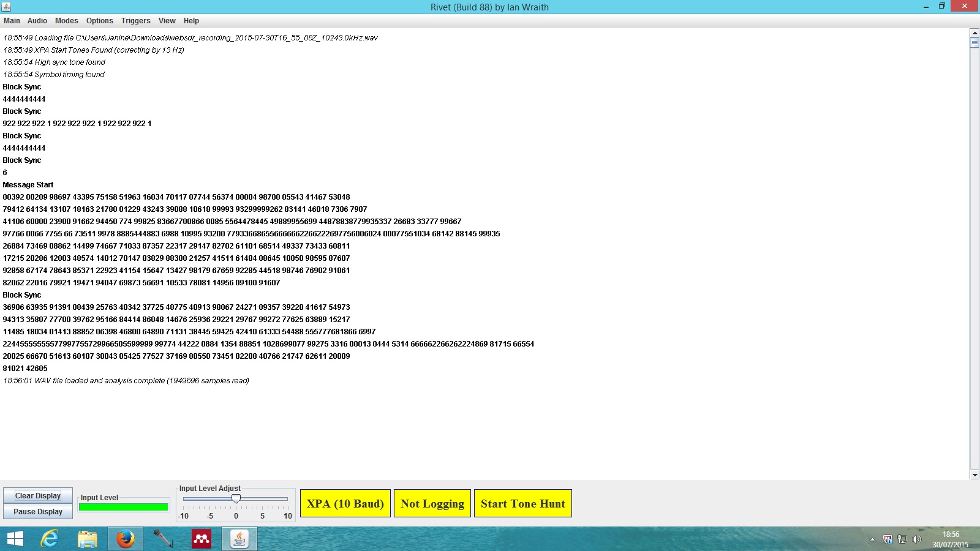The height and width of the screenshot is (551, 980).
Task: Open the microphone app in the taskbar
Action: (x=163, y=539)
